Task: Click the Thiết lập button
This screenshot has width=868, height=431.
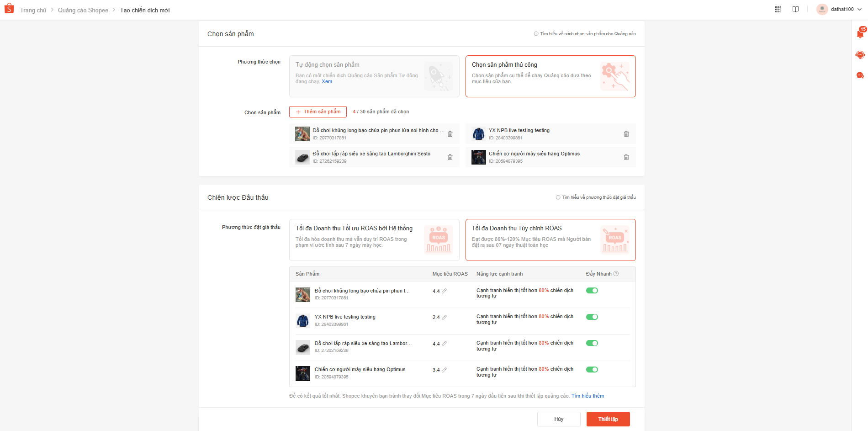Action: pyautogui.click(x=608, y=419)
